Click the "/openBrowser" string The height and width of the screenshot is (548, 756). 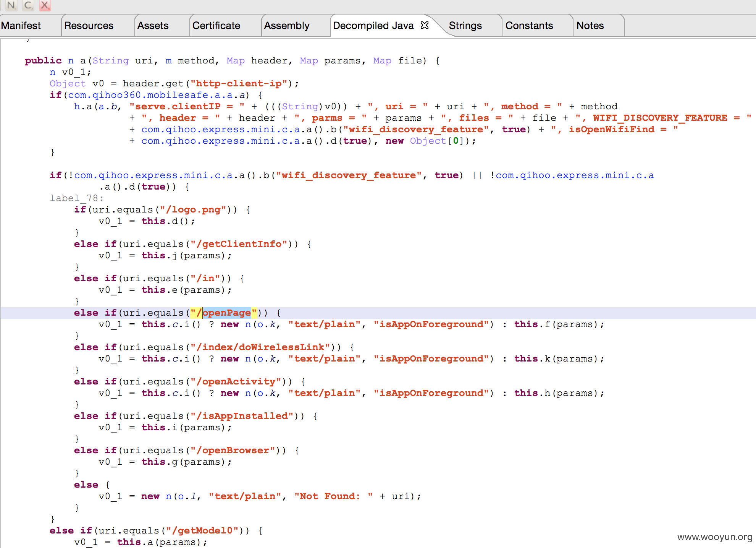click(233, 451)
